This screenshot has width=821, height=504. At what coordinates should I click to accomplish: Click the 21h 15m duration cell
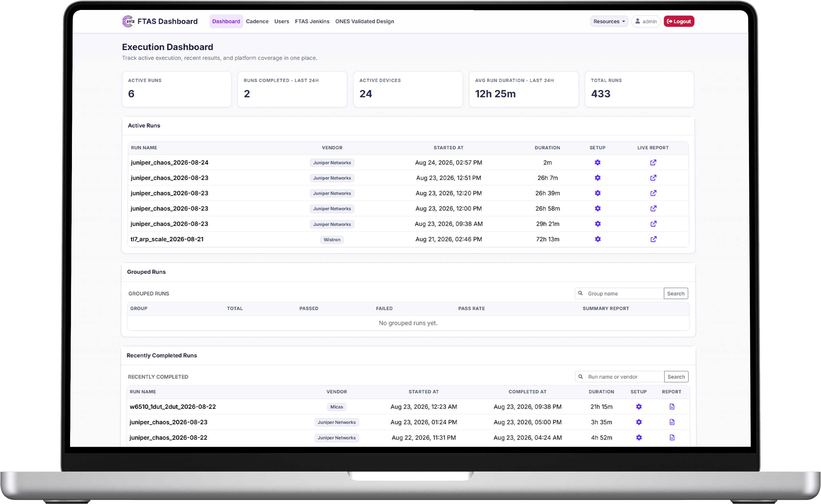pos(601,407)
